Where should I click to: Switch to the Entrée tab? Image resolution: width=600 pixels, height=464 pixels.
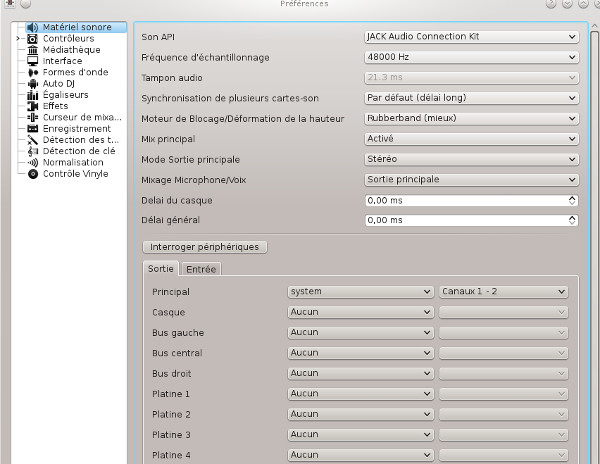pos(201,268)
